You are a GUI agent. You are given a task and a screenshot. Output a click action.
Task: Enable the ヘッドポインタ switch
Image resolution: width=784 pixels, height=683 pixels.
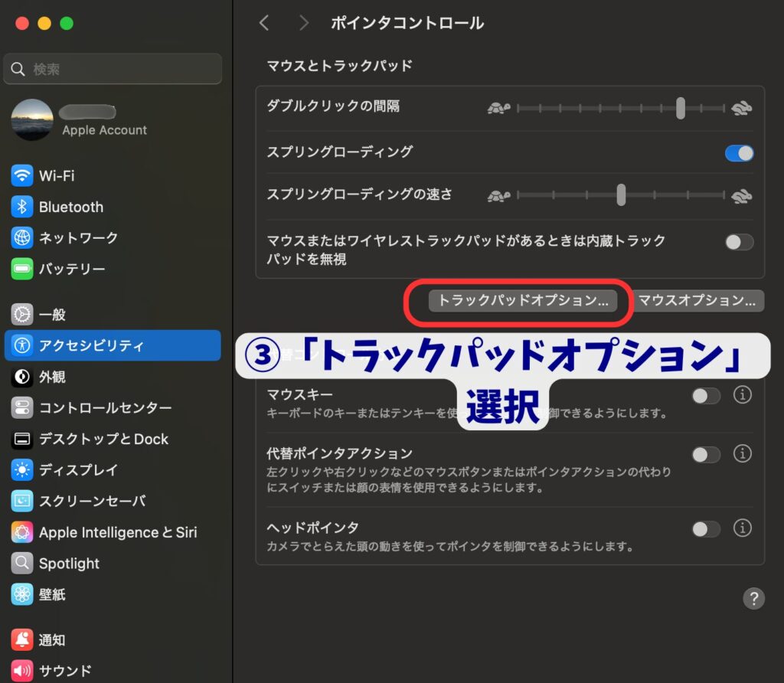click(706, 528)
